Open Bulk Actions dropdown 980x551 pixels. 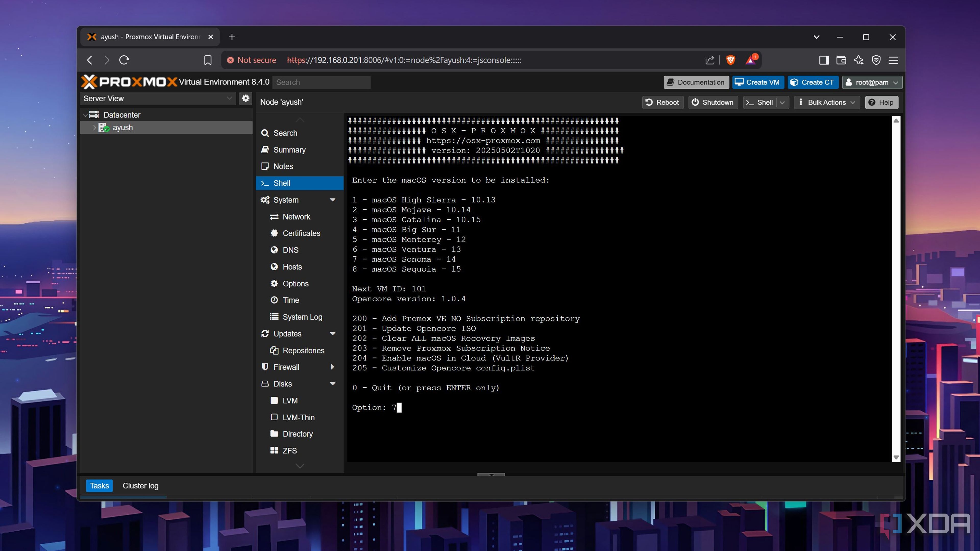827,102
